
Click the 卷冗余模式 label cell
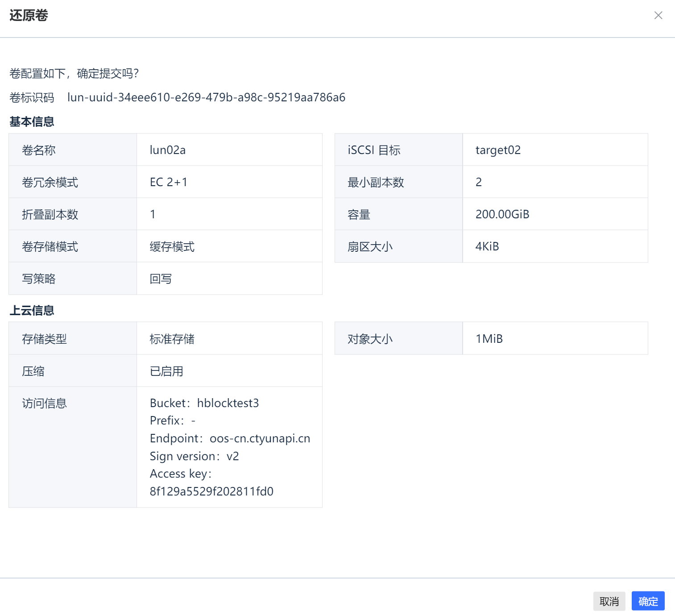tap(73, 182)
